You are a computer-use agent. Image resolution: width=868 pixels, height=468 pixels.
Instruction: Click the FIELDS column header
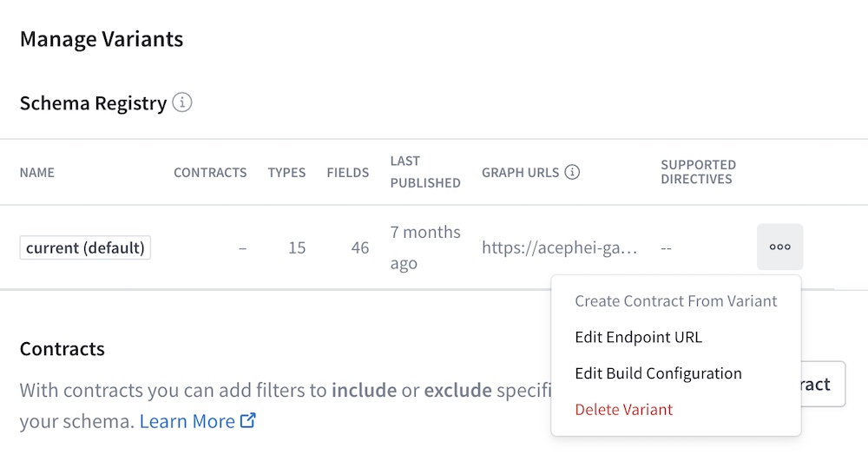point(348,172)
